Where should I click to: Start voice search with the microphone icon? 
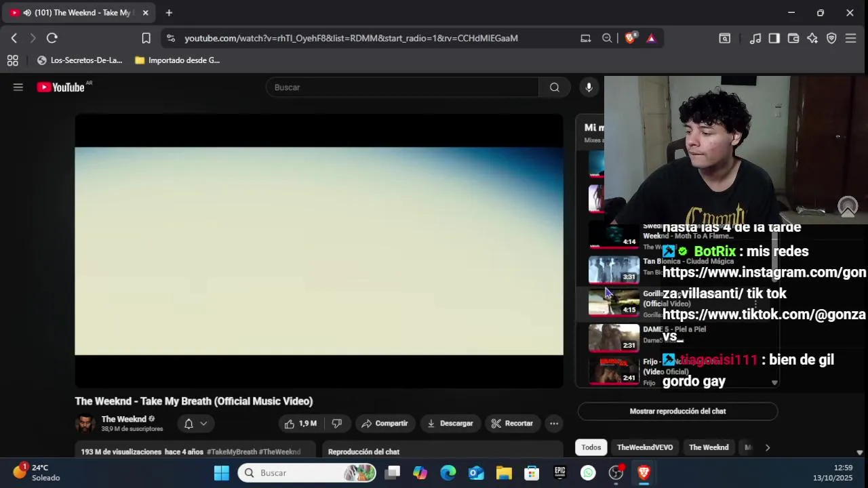click(589, 87)
